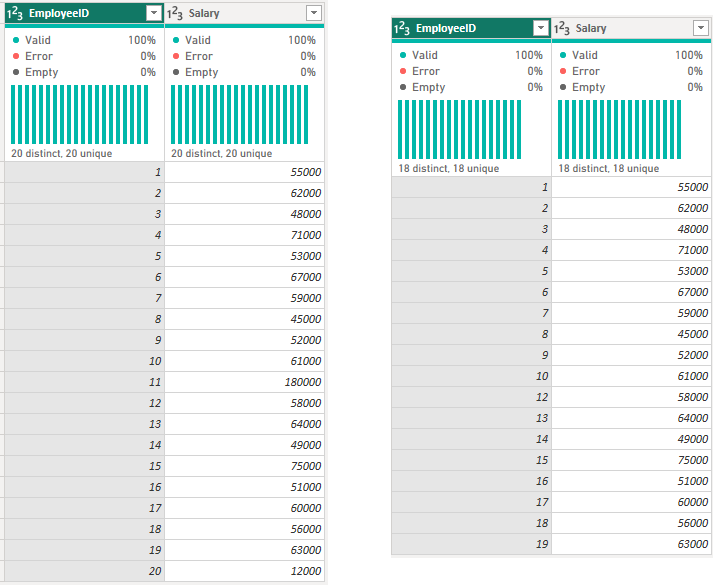Select EmployeeID cell 19 in right table
Screen dimensions: 714x585
tap(471, 544)
